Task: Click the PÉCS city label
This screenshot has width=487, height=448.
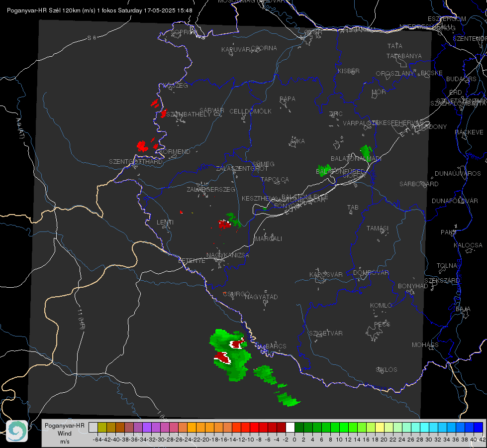Action: click(382, 324)
